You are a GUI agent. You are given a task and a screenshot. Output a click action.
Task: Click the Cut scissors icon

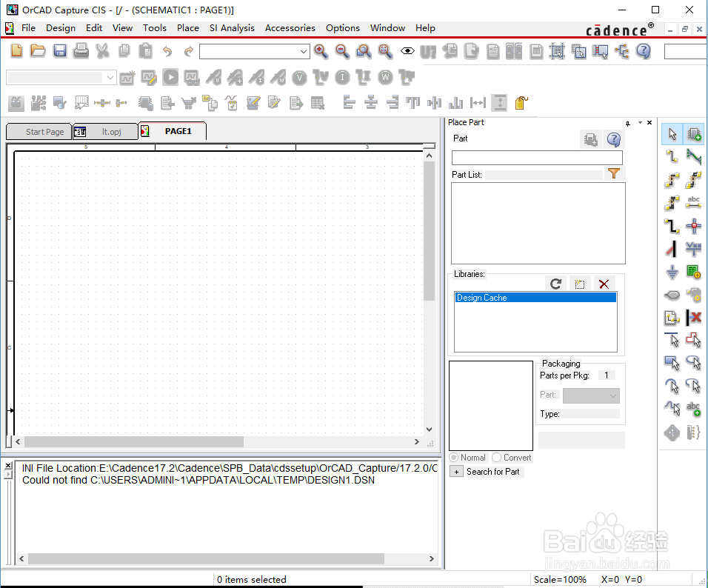(x=103, y=50)
